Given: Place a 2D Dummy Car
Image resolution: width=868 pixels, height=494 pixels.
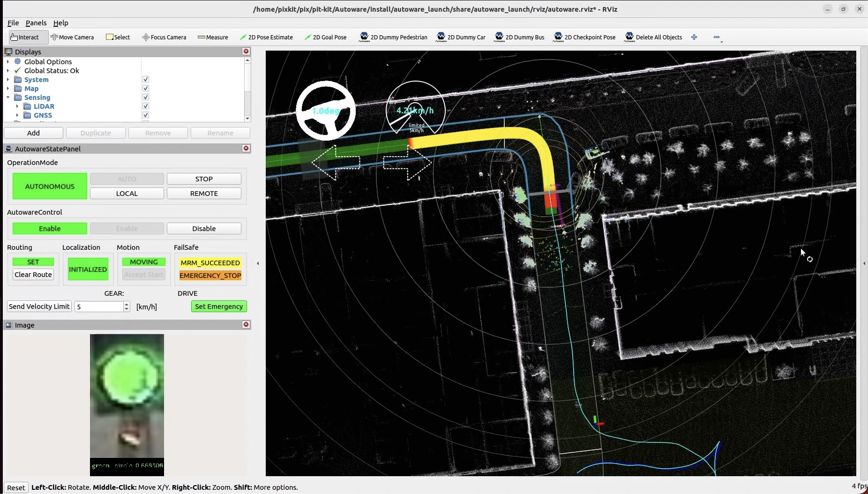Looking at the screenshot, I should click(461, 37).
